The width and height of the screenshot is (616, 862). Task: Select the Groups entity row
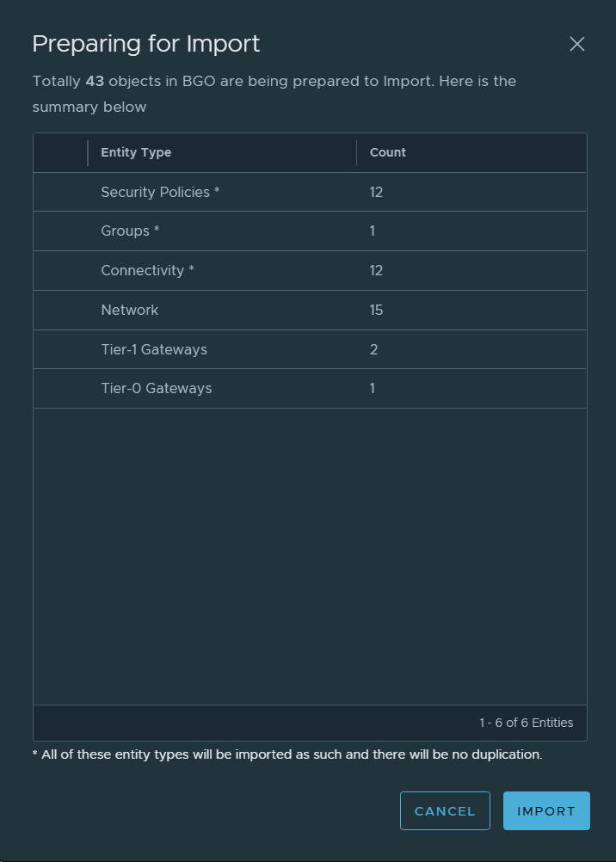point(130,231)
